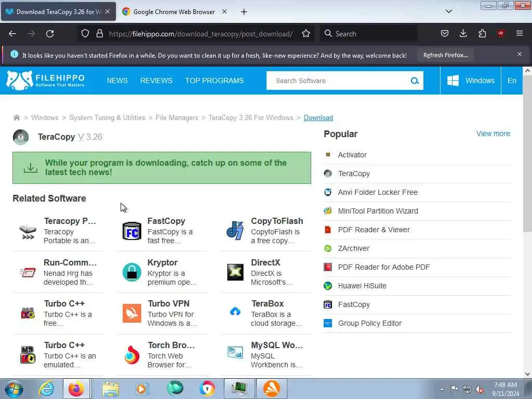Image resolution: width=532 pixels, height=399 pixels.
Task: Click the scrollbar down arrow
Action: point(527,374)
